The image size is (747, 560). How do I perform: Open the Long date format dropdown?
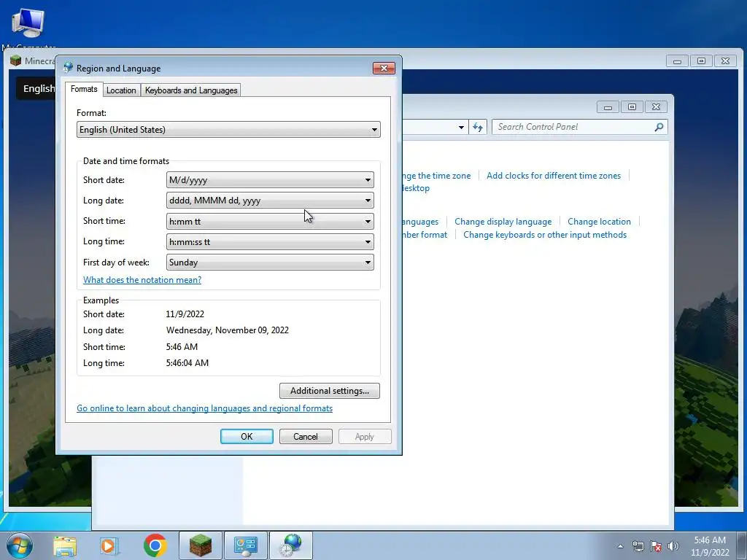tap(270, 201)
